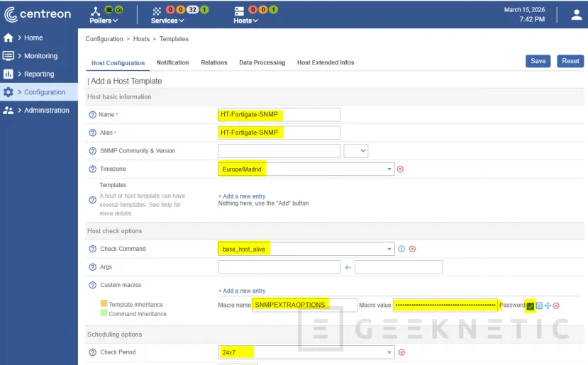This screenshot has height=365, width=588.
Task: Click the Configuration gear icon in sidebar
Action: (9, 92)
